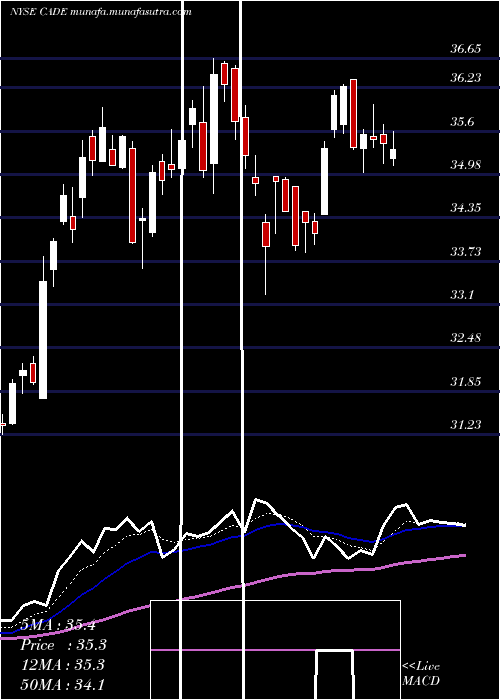Click the 33.73 price level label
This screenshot has height=700, width=500.
[465, 252]
